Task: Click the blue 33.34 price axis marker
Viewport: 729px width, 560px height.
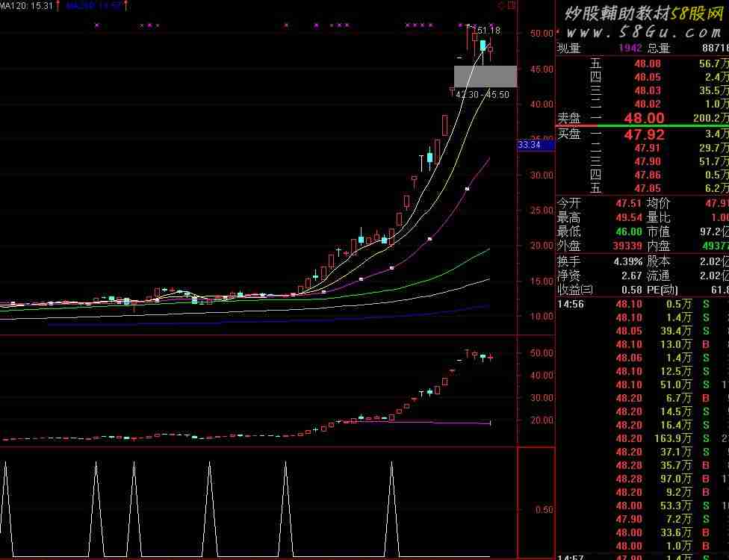Action: [x=536, y=145]
